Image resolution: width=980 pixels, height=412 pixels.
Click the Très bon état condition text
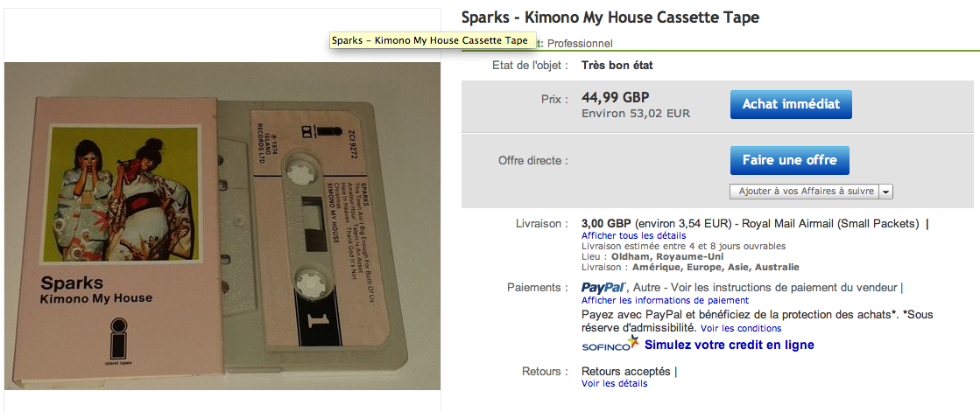[617, 65]
